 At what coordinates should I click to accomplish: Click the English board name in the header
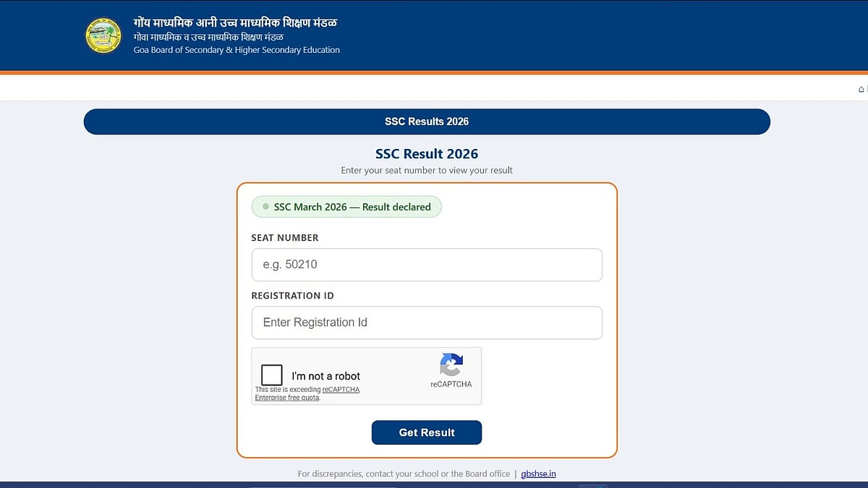(237, 50)
